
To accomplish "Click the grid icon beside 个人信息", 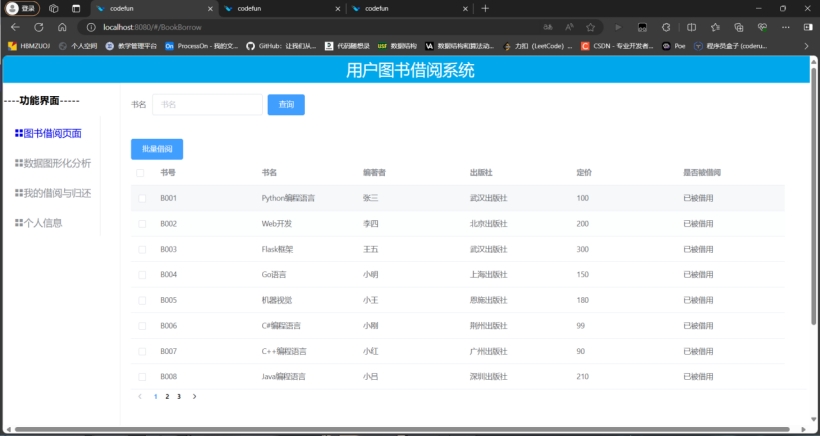I will [x=19, y=223].
